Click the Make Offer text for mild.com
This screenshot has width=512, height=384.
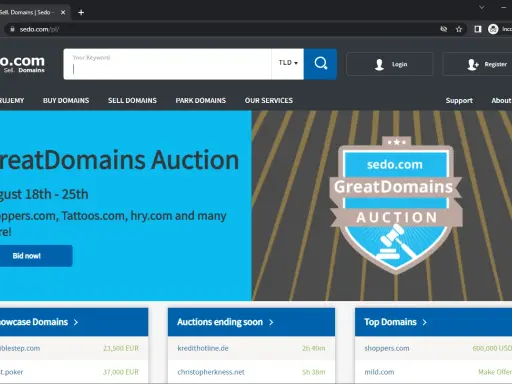coord(495,372)
